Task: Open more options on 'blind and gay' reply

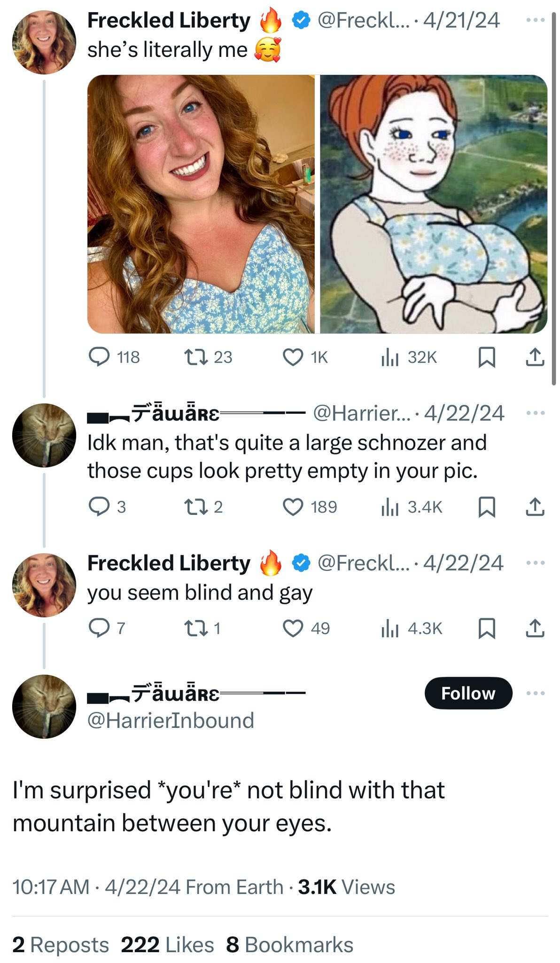Action: pos(536,563)
